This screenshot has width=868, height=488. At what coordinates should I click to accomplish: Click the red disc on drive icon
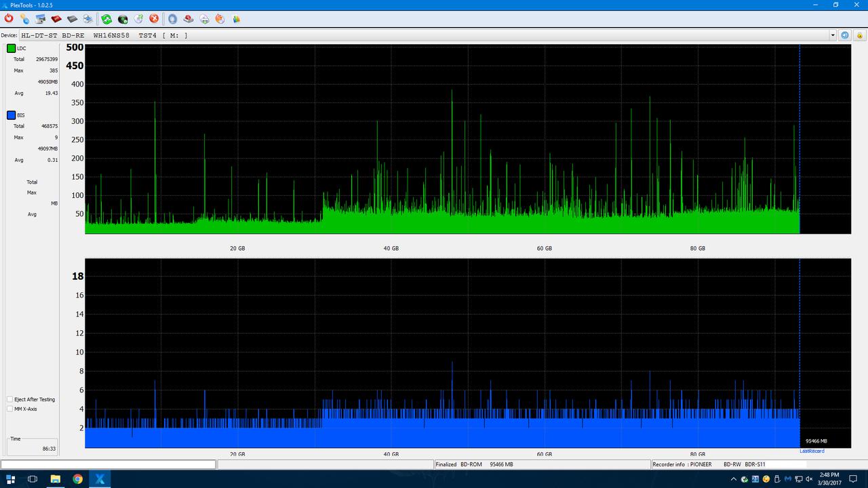tap(189, 19)
